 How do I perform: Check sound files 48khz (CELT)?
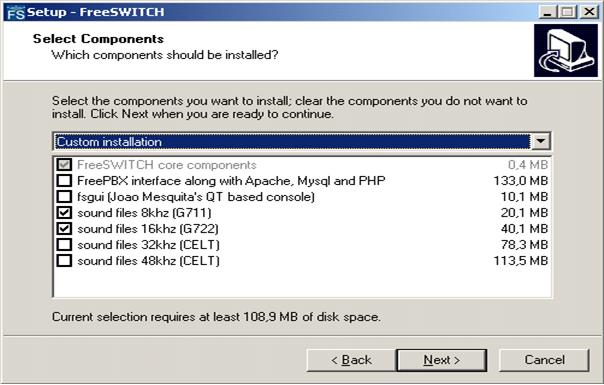tap(64, 261)
